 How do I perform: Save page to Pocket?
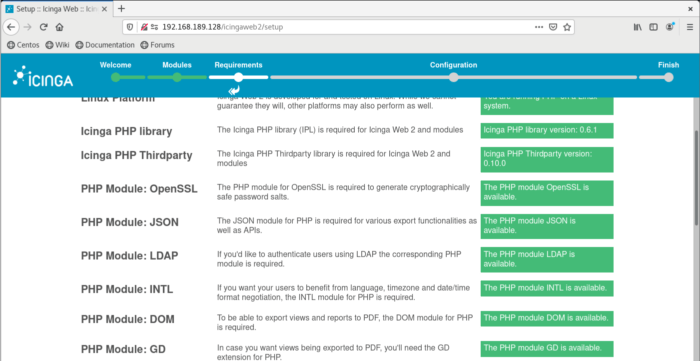[x=553, y=27]
